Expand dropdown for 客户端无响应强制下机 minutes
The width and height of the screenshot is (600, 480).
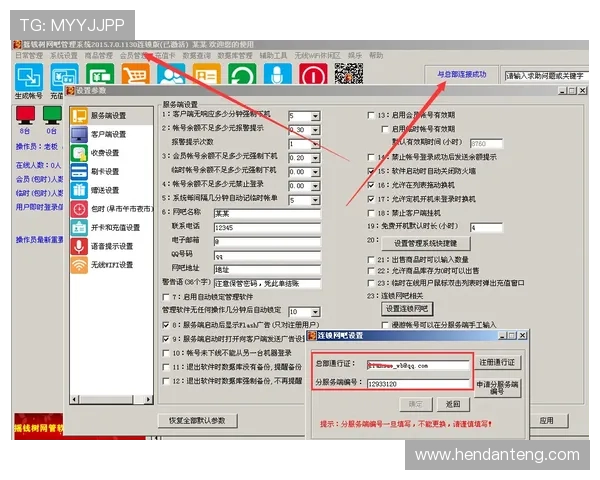(315, 116)
